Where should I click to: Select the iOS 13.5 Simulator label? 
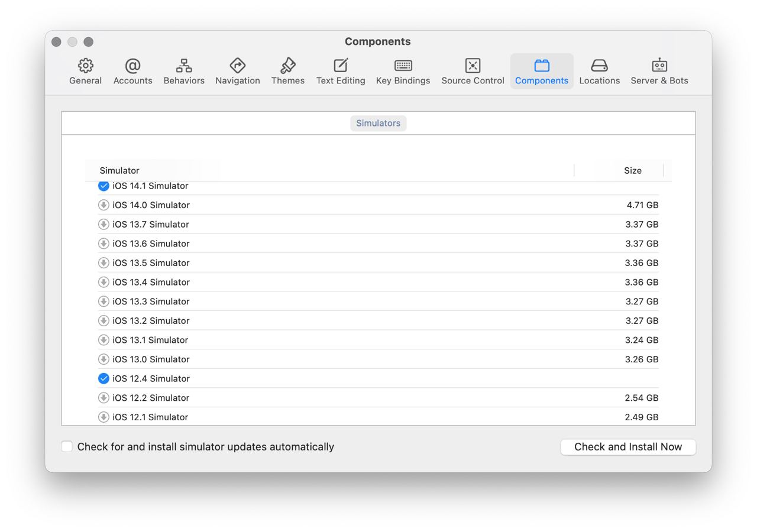click(151, 262)
